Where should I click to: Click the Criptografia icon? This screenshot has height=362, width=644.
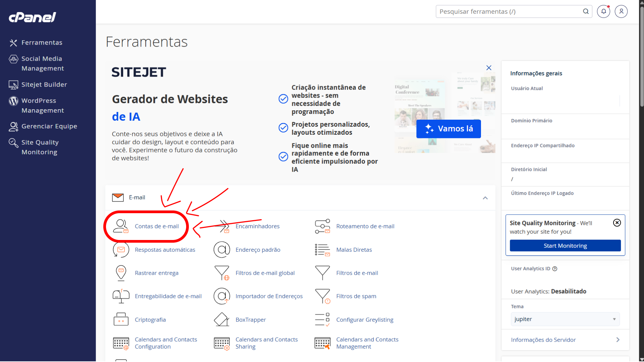pyautogui.click(x=121, y=320)
